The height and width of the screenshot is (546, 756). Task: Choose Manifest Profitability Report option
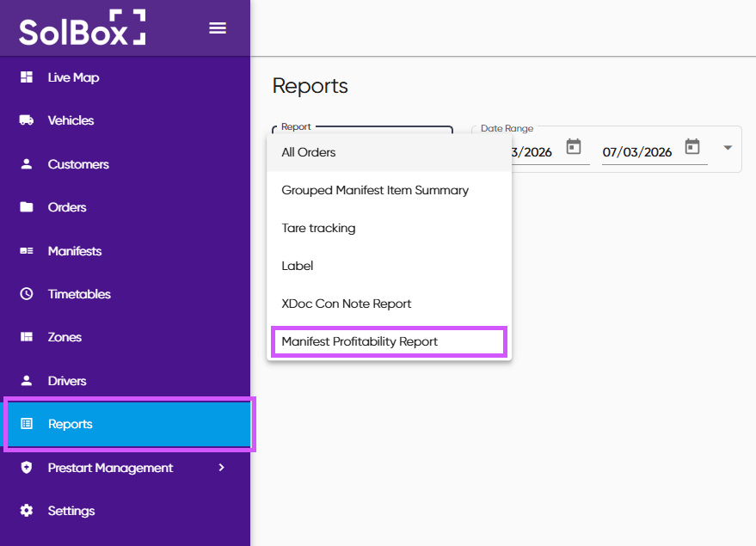(360, 341)
